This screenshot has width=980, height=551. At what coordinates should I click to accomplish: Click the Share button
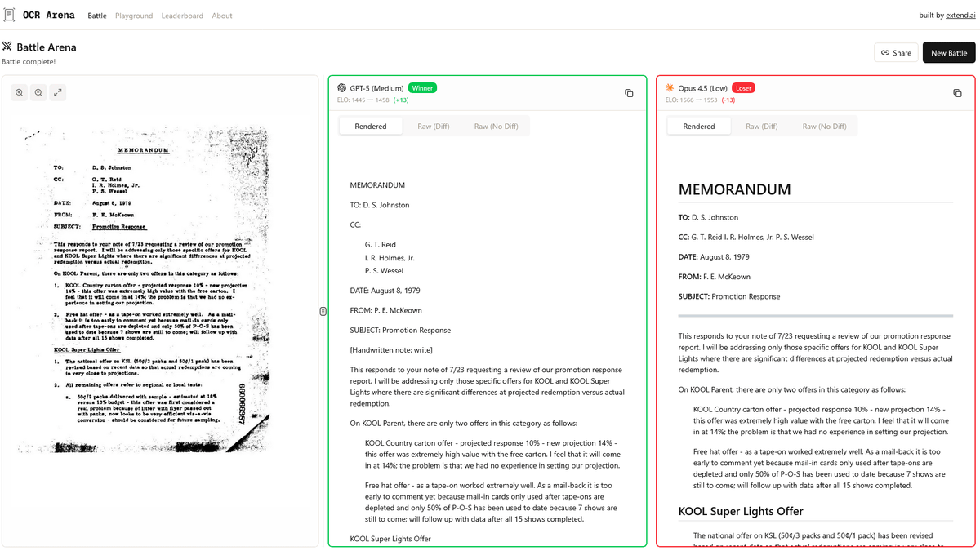[x=896, y=53]
